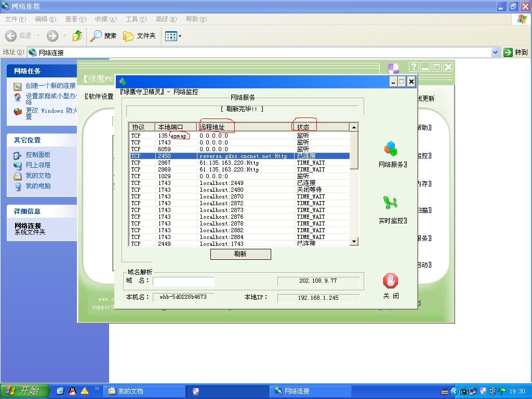Click the Up folder toolbar icon
Viewport: 532px width, 399px height.
click(77, 36)
